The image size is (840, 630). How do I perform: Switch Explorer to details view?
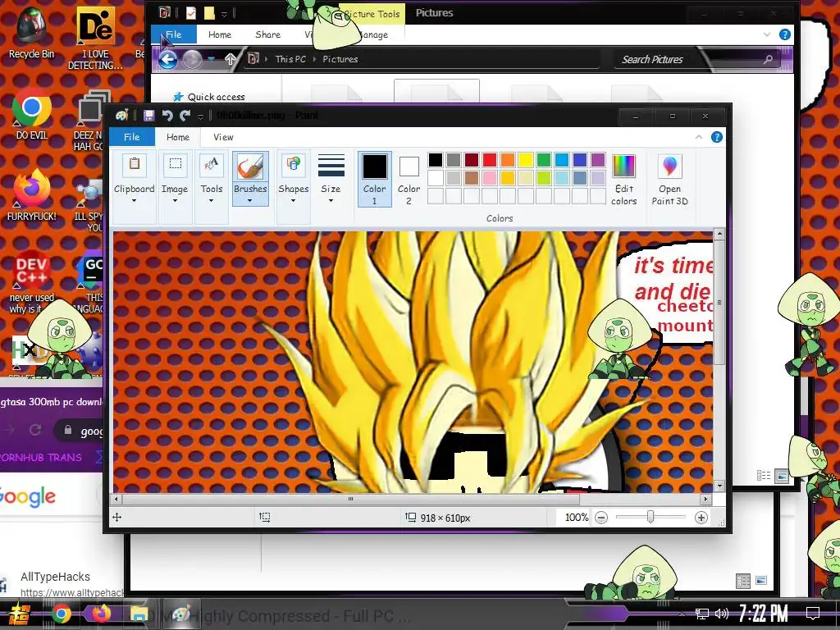pyautogui.click(x=764, y=475)
